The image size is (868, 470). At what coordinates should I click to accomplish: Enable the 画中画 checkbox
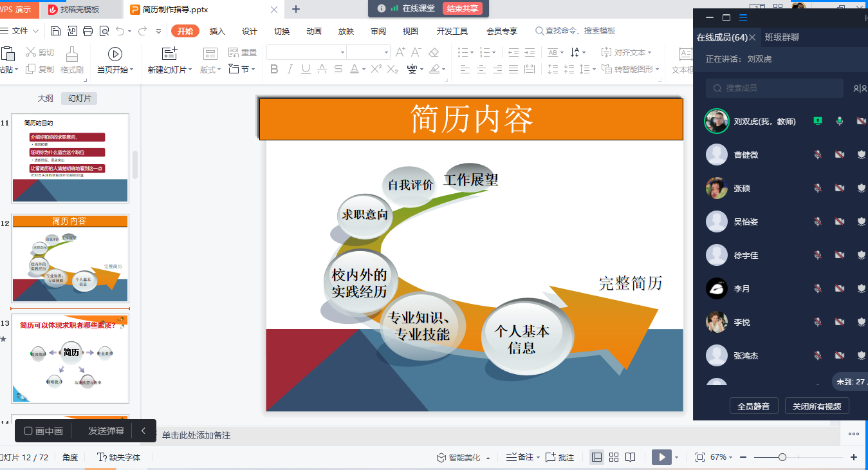pyautogui.click(x=28, y=431)
